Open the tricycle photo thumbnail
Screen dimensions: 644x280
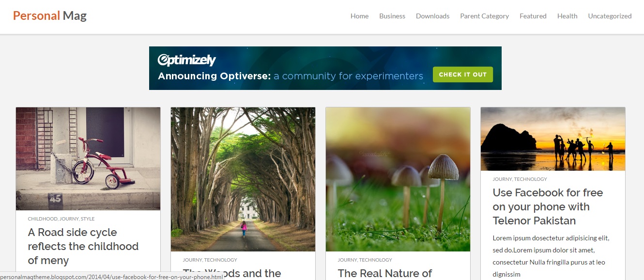(x=88, y=159)
